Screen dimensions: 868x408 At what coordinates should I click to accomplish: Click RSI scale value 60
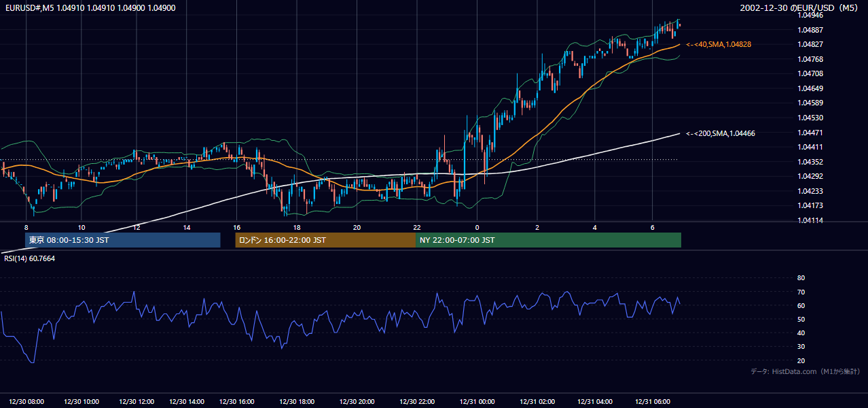point(801,305)
